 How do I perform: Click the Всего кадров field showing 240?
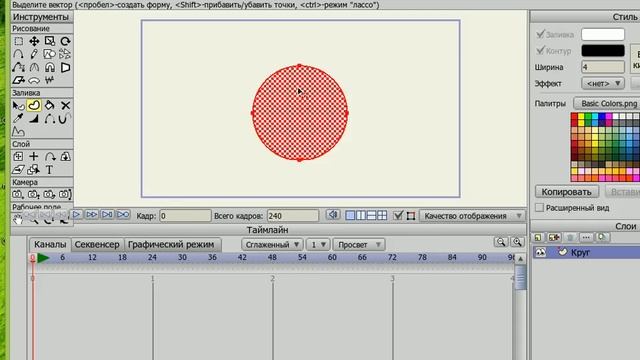click(293, 216)
